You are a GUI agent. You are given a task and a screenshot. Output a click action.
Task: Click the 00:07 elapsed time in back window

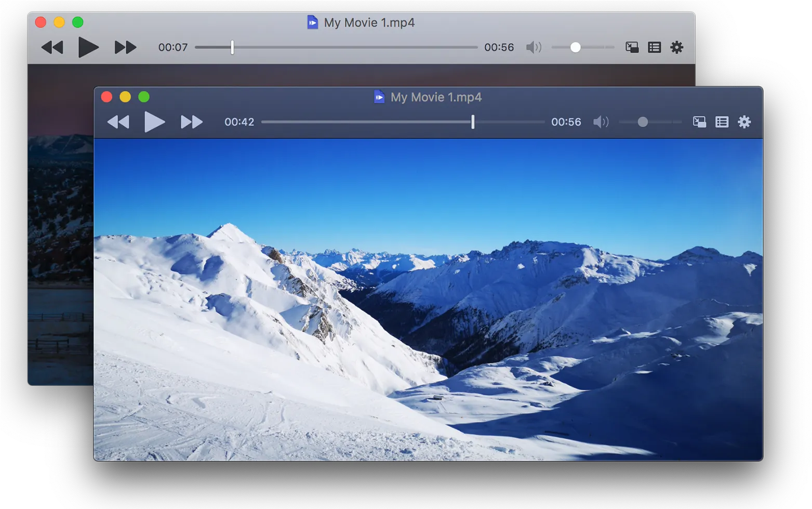pyautogui.click(x=173, y=47)
